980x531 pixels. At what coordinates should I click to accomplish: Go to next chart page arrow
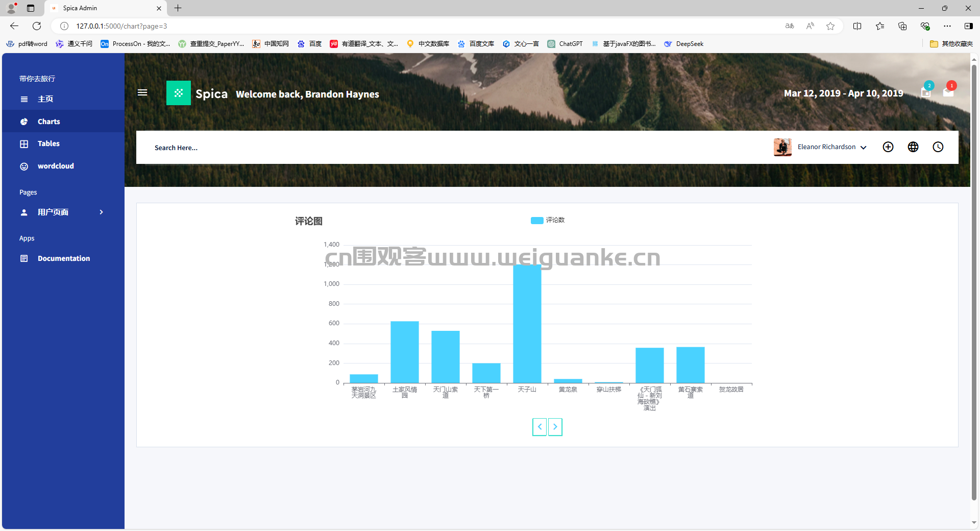[x=555, y=427]
